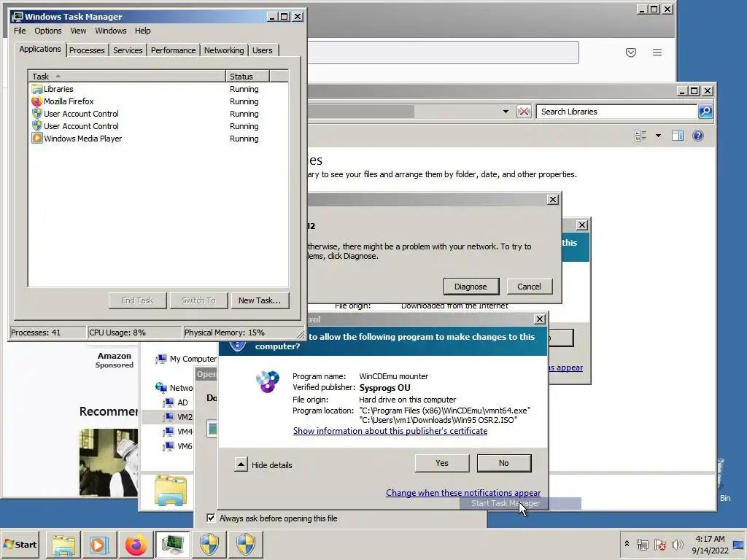Click Start Task Manager menu entry

coord(520,503)
